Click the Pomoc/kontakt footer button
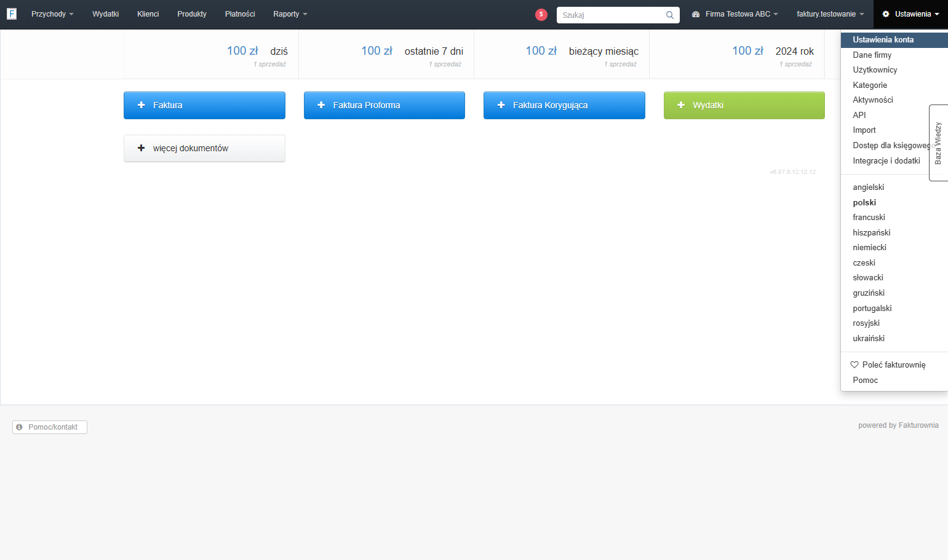Screen dimensions: 948x560 click(50, 427)
